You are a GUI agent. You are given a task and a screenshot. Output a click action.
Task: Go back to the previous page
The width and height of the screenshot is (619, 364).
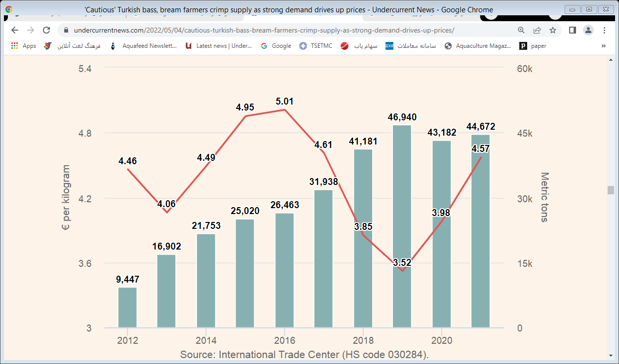[x=15, y=30]
